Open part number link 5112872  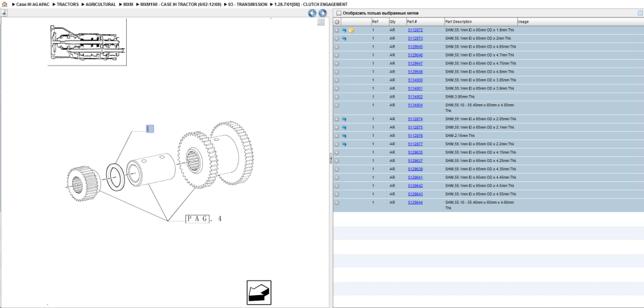click(415, 30)
